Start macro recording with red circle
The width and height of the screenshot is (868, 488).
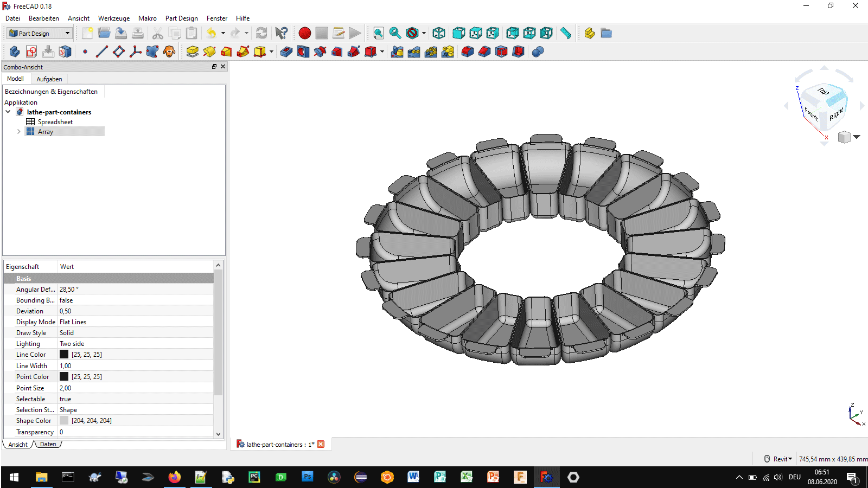click(305, 33)
